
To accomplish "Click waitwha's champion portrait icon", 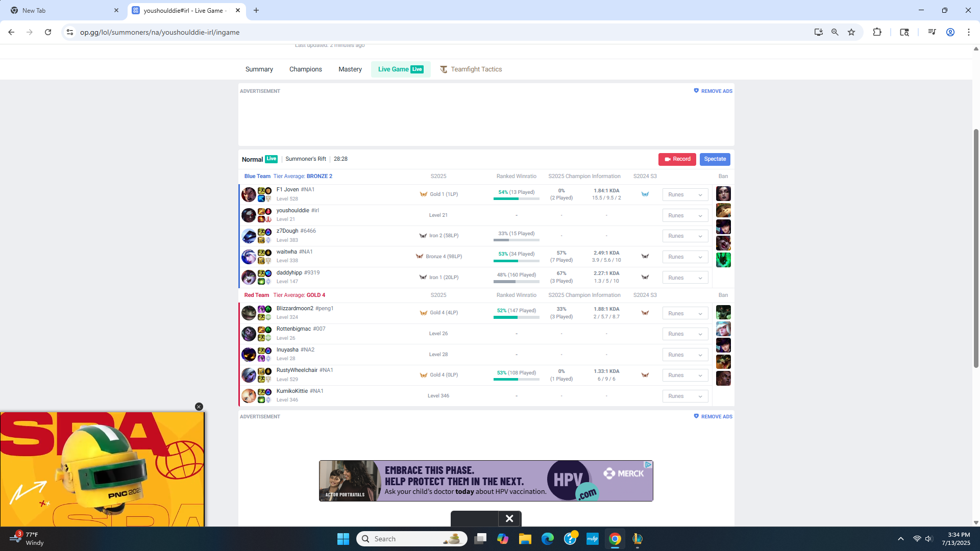I will pyautogui.click(x=249, y=257).
